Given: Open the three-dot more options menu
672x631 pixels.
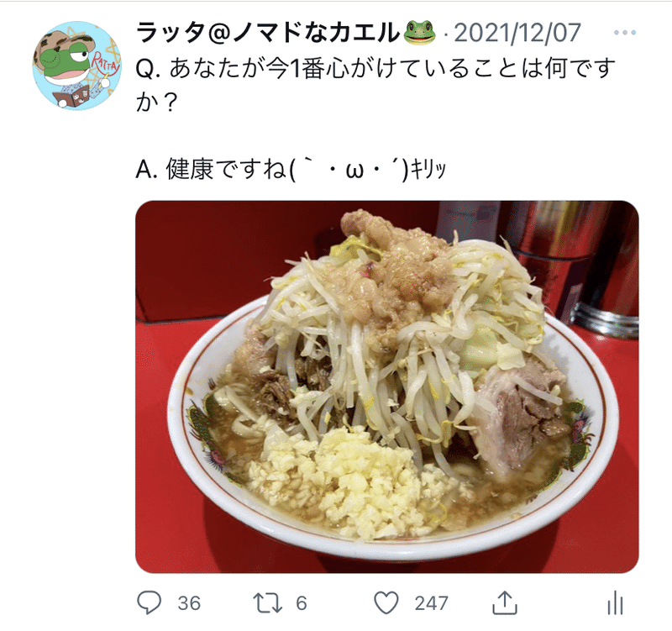Looking at the screenshot, I should [x=625, y=33].
